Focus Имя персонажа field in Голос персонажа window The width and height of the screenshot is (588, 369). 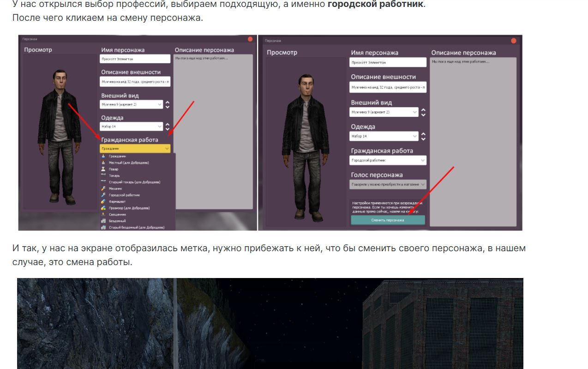(388, 62)
